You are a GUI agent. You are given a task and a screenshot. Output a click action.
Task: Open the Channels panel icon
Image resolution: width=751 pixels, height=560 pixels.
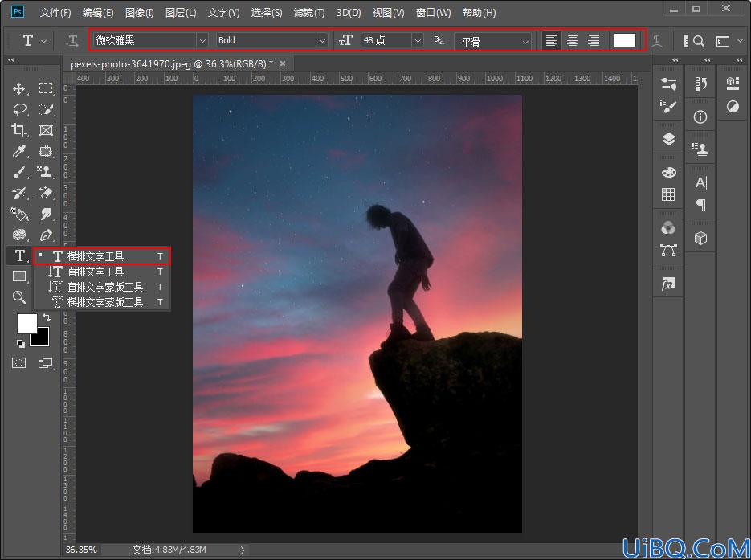(x=668, y=227)
